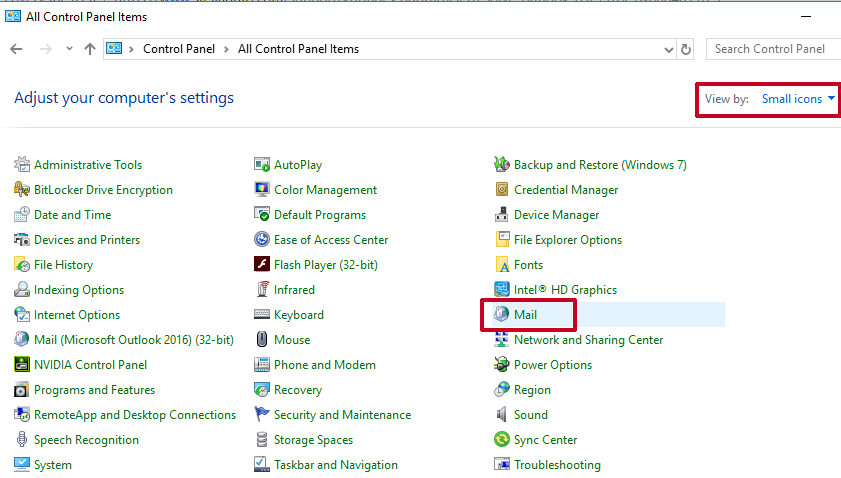
Task: Open the Date and Time icon
Action: (x=22, y=215)
